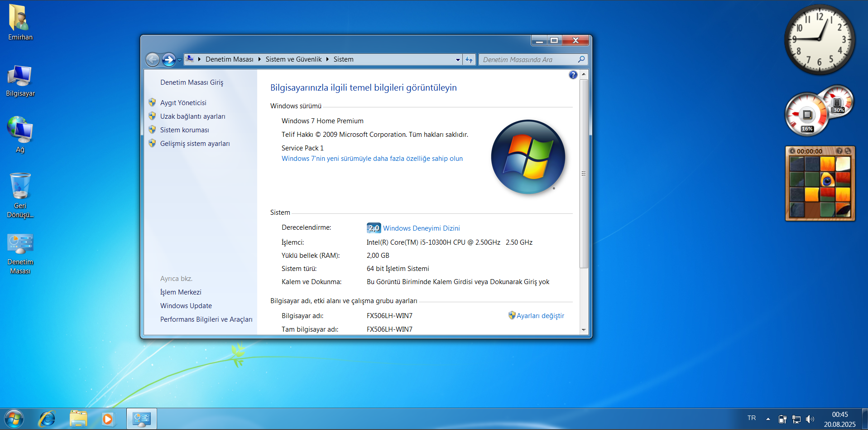Click the puzzle gadget show picture button
This screenshot has height=430, width=868.
[839, 151]
